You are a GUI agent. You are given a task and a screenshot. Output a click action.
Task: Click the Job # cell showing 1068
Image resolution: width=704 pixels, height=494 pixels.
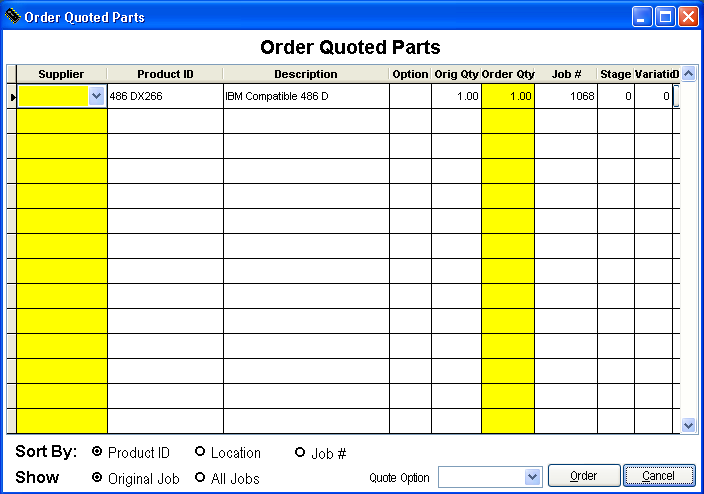pyautogui.click(x=566, y=96)
